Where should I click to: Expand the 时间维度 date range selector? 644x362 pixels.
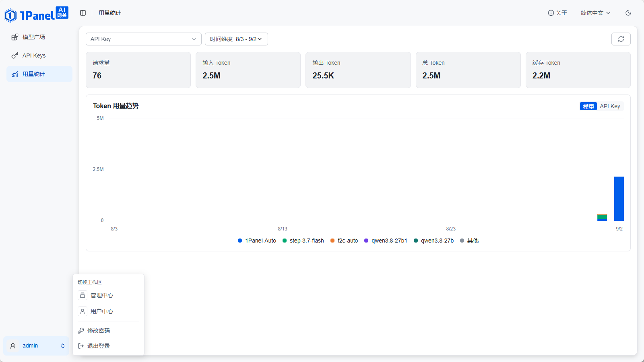coord(236,39)
